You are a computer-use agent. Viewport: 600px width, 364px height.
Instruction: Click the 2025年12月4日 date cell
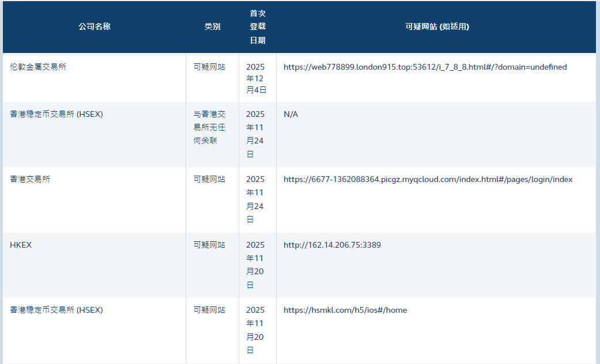coord(256,78)
